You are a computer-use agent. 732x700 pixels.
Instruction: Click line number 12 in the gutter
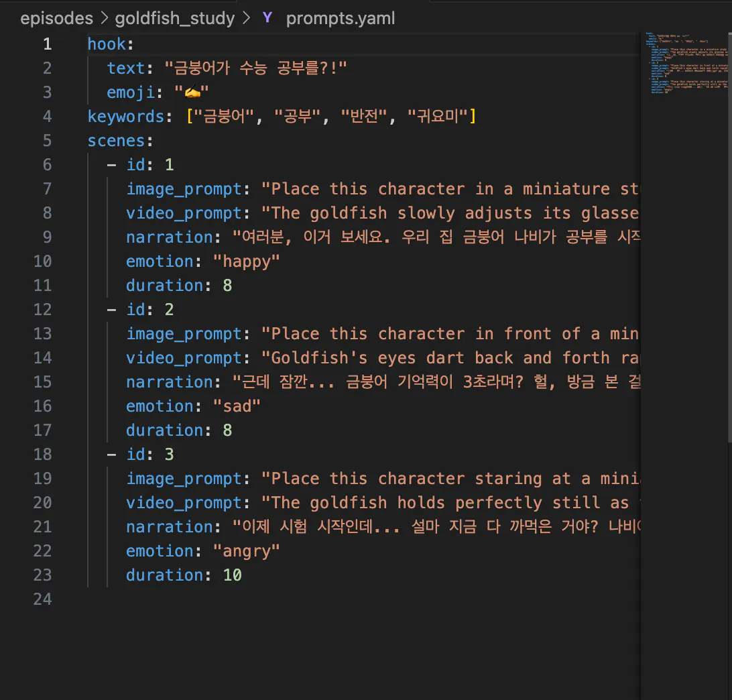[42, 310]
